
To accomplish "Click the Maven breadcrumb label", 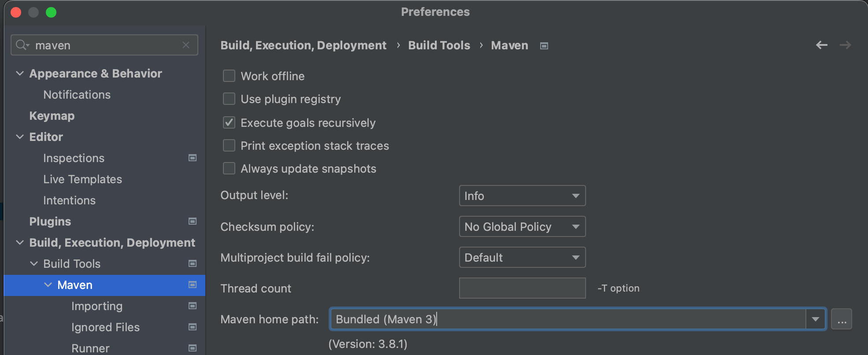I will click(x=509, y=45).
